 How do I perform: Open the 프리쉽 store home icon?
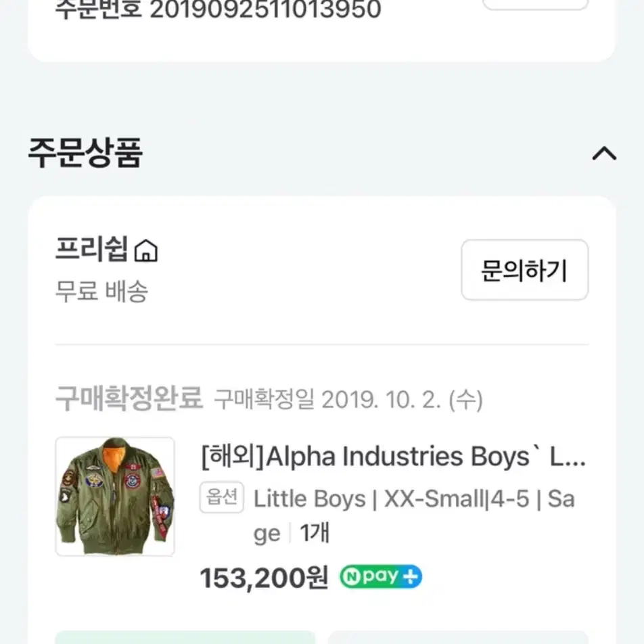coord(146,250)
